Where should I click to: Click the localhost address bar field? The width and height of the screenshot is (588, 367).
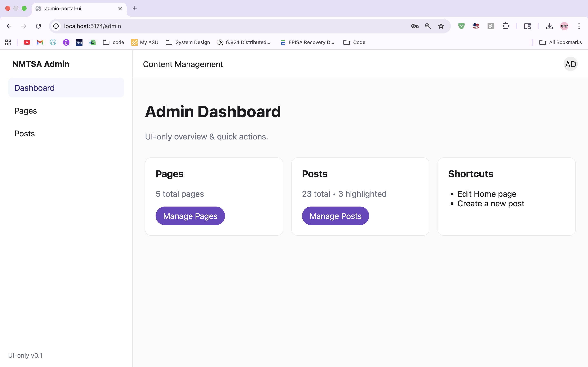(x=219, y=26)
